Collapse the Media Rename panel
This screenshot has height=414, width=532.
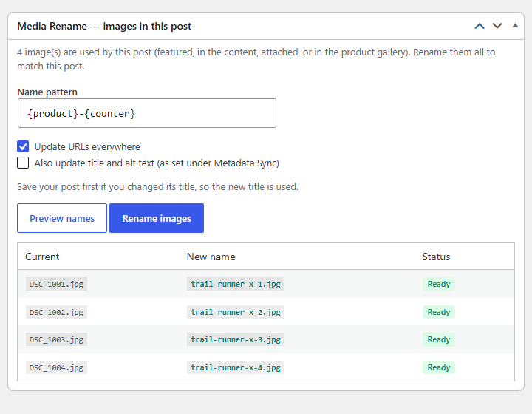pos(516,25)
